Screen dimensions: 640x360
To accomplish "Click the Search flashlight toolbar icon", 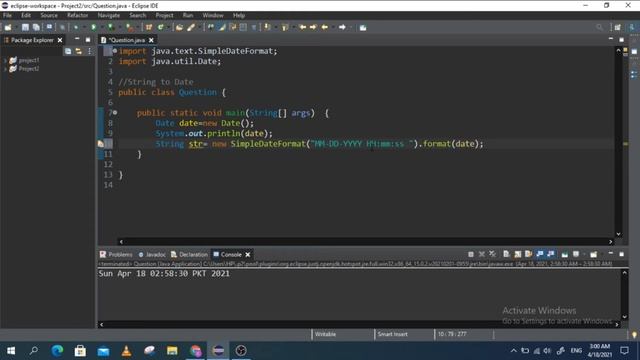I will click(x=191, y=27).
